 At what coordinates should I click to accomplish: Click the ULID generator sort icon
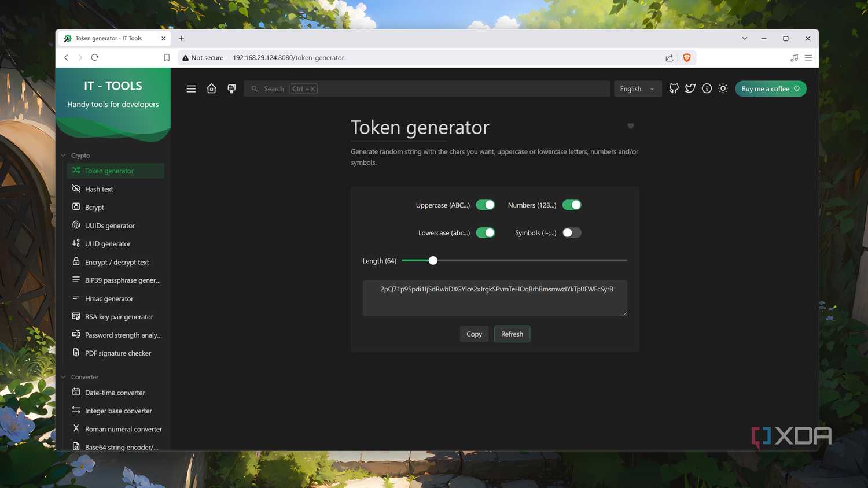76,243
